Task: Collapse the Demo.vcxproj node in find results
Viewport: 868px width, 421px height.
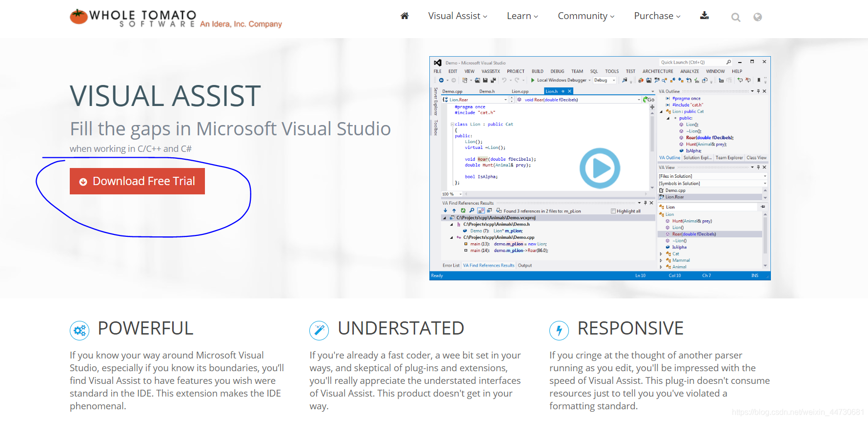Action: click(x=444, y=218)
